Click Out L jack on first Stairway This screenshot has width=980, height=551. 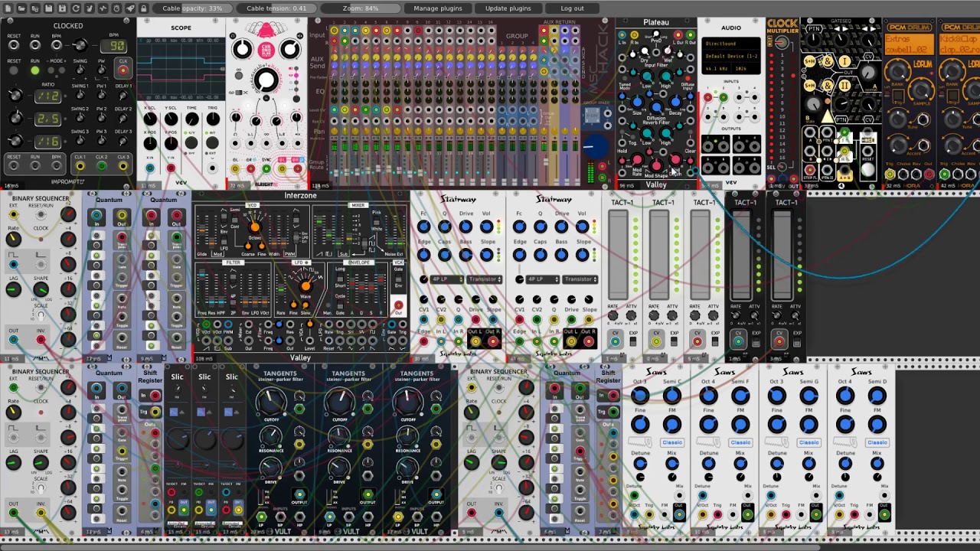point(476,341)
